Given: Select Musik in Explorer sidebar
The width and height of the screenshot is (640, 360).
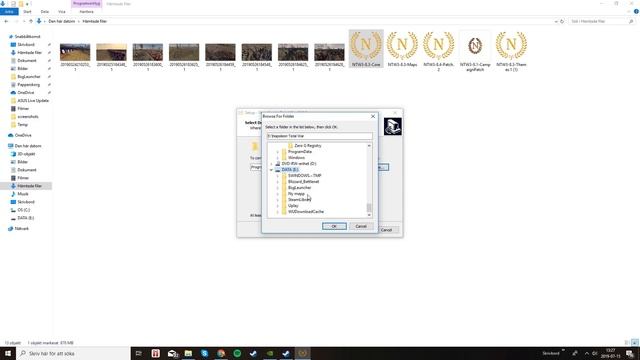Looking at the screenshot, I should tap(23, 194).
